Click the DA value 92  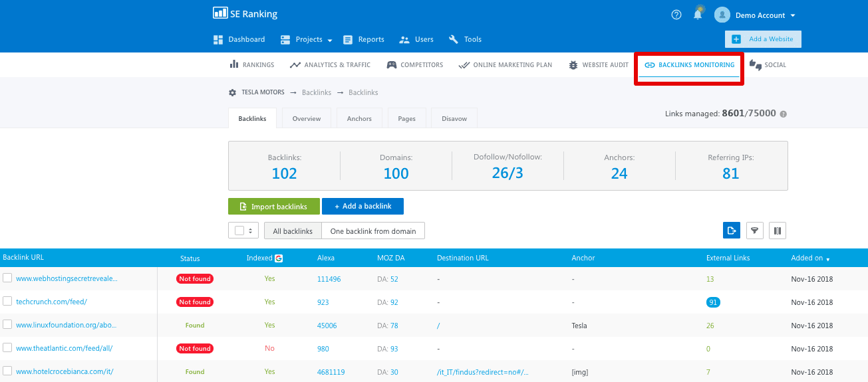click(x=394, y=302)
